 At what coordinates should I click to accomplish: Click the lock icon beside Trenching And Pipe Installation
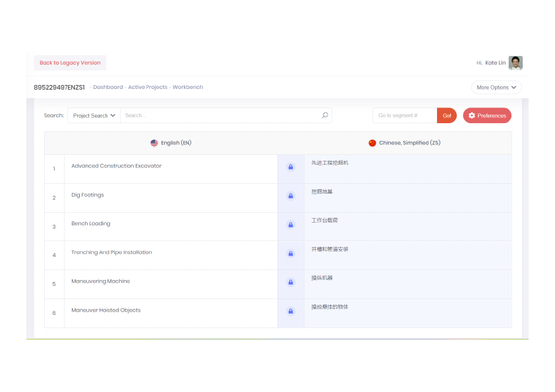(x=290, y=253)
